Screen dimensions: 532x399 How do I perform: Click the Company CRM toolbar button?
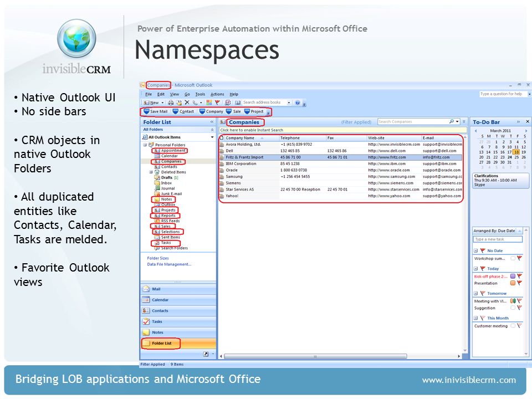211,111
